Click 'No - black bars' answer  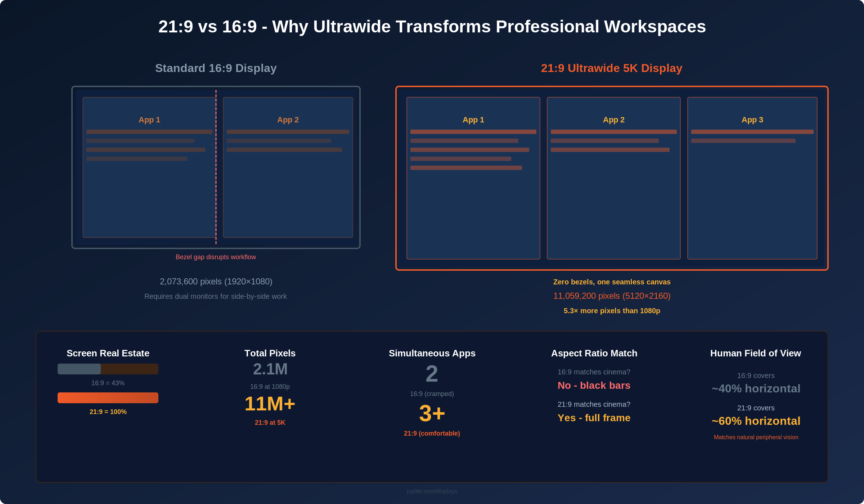(x=594, y=386)
